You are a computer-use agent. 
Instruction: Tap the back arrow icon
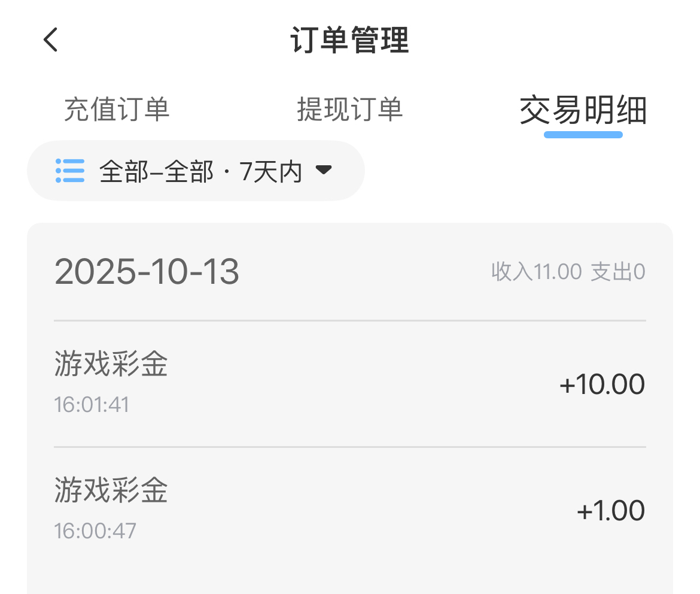51,40
